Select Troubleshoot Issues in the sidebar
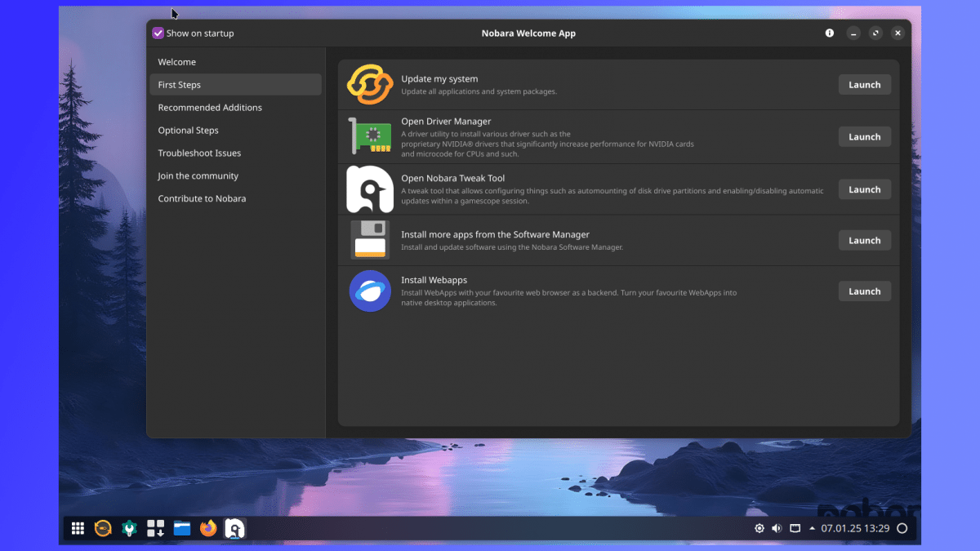Image resolution: width=980 pixels, height=551 pixels. pyautogui.click(x=235, y=153)
